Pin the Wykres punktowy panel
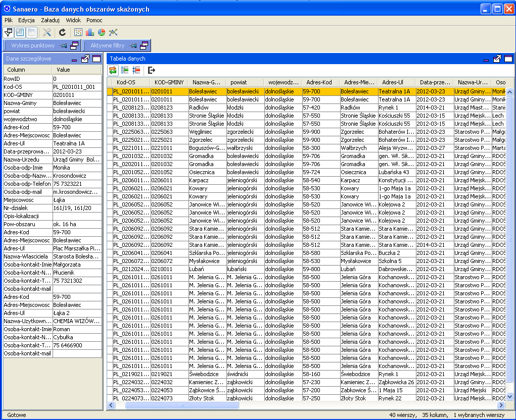 coord(63,45)
